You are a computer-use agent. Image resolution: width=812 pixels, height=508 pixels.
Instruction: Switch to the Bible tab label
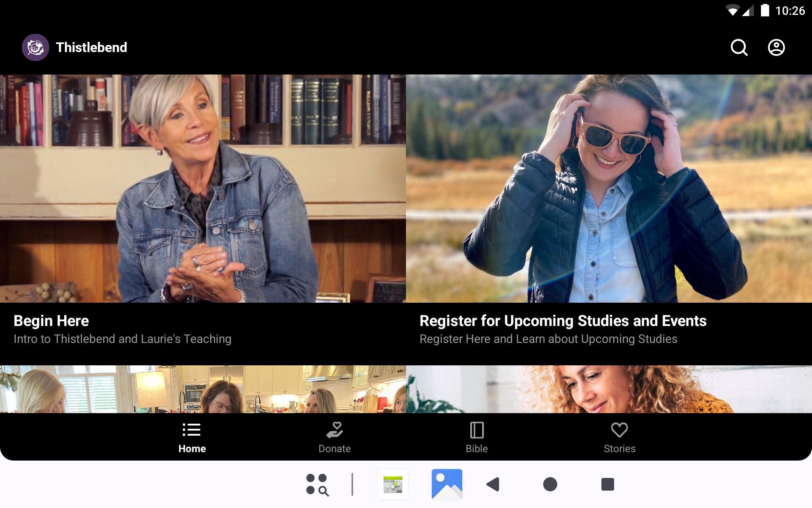477,449
